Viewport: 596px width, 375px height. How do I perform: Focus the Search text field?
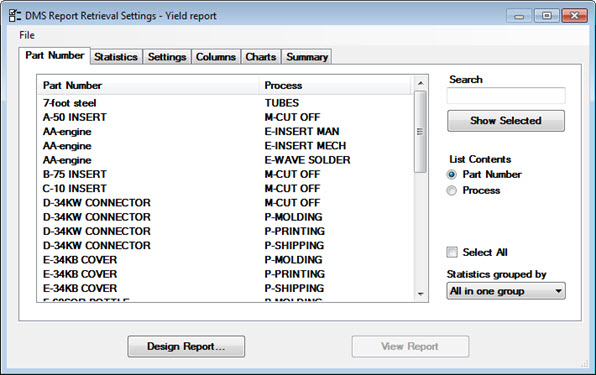point(506,95)
